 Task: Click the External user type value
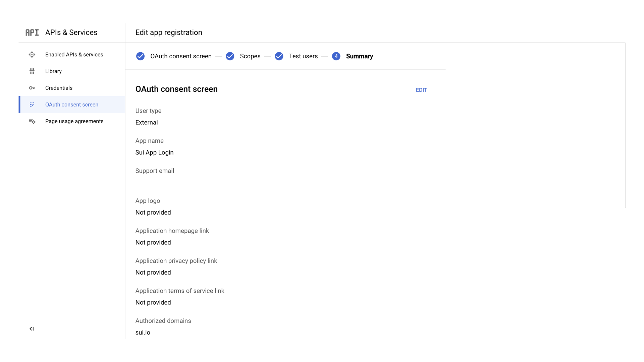tap(147, 123)
